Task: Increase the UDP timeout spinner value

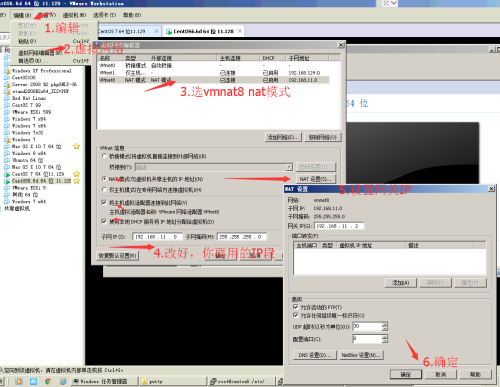Action: (385, 324)
